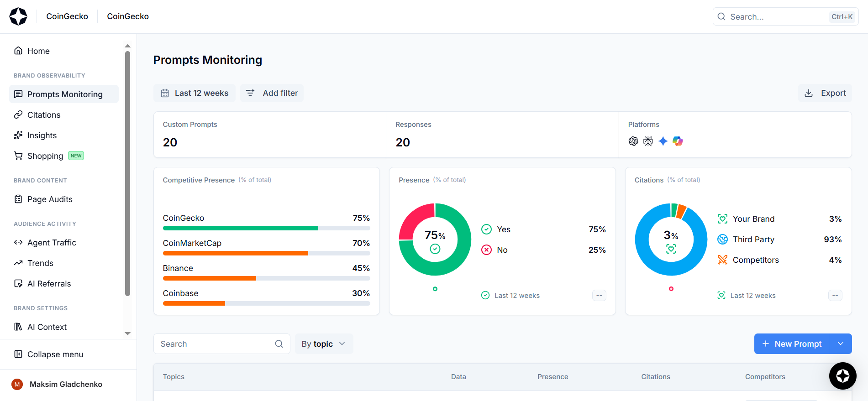Click the Responses count 20

click(403, 142)
